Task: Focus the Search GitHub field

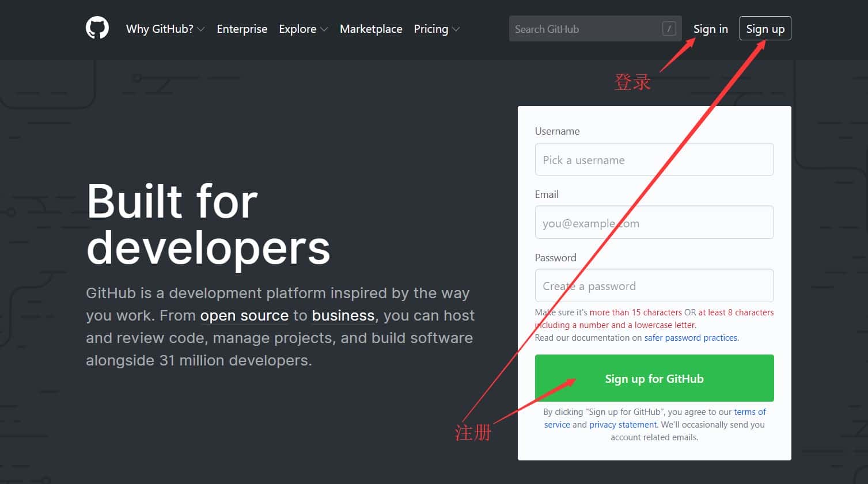Action: click(x=595, y=29)
